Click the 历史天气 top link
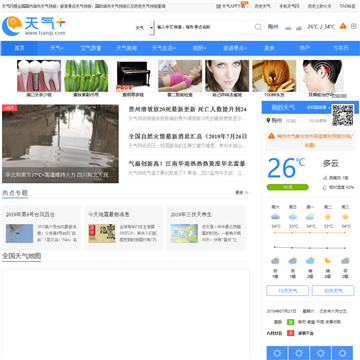Screen dimensions: 360x360 263,6
